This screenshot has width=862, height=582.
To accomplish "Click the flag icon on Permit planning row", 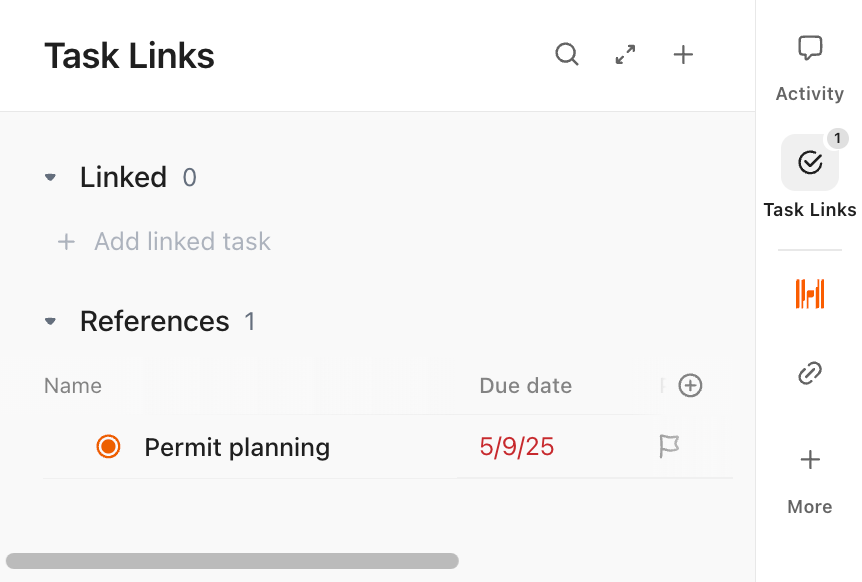I will 668,447.
